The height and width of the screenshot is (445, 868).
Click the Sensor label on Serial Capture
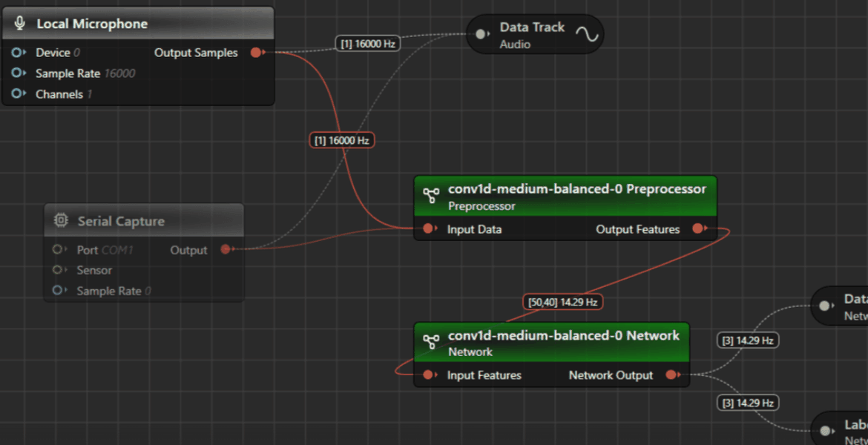click(94, 270)
